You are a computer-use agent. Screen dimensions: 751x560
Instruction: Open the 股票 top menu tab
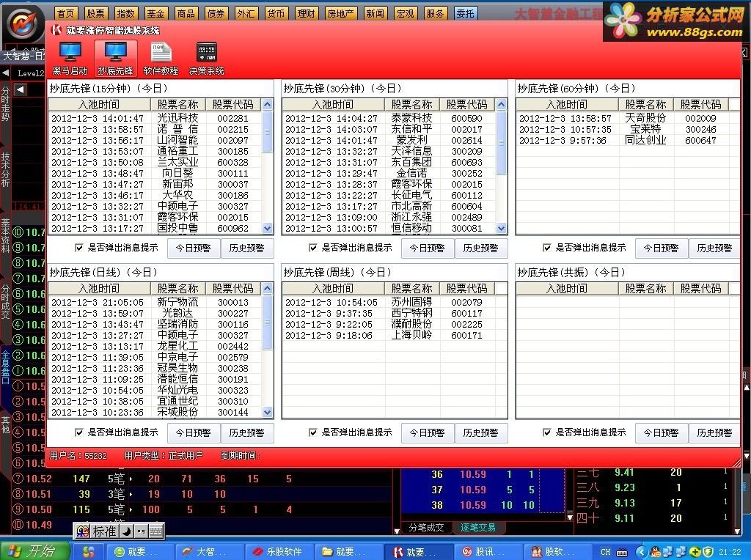tap(96, 13)
